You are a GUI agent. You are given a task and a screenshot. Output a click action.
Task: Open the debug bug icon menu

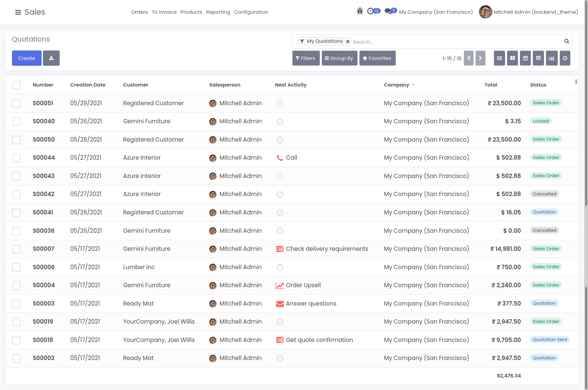point(360,11)
